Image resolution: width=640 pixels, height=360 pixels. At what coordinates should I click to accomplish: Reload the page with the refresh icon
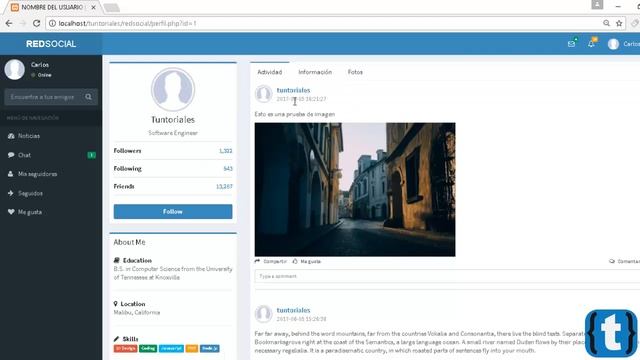click(x=36, y=23)
